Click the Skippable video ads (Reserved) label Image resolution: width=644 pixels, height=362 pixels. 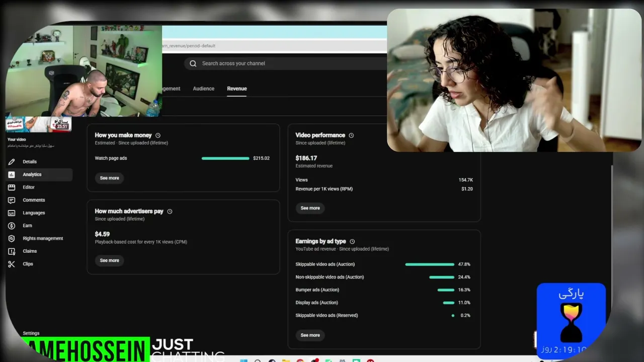click(327, 316)
